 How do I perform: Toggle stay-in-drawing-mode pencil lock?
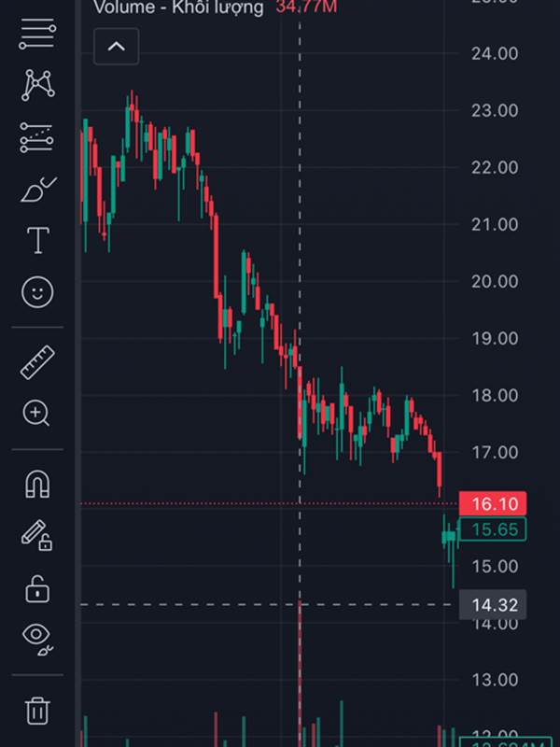pos(36,535)
